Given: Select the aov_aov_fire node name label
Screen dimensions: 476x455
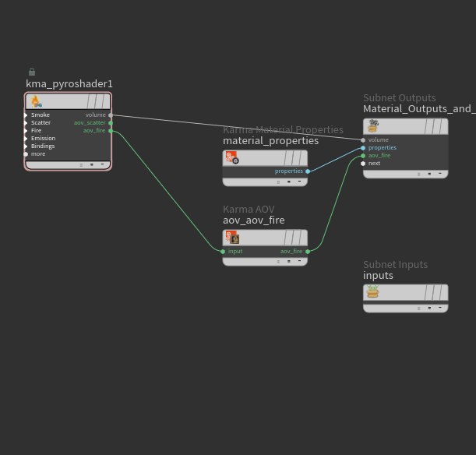Looking at the screenshot, I should click(x=254, y=220).
